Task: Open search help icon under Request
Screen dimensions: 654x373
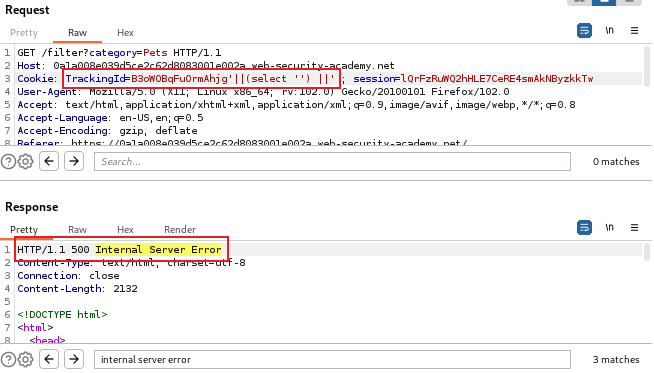Action: pos(8,161)
